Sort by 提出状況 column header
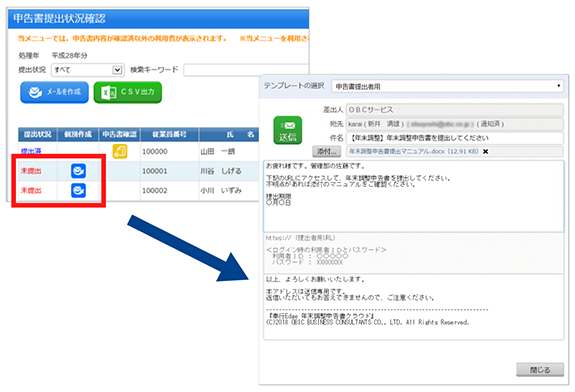Image resolution: width=575 pixels, height=392 pixels. (37, 134)
